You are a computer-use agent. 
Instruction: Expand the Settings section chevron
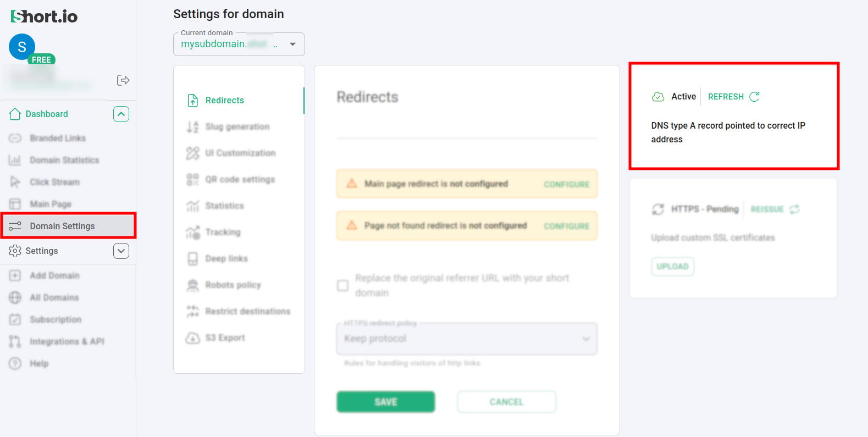121,251
